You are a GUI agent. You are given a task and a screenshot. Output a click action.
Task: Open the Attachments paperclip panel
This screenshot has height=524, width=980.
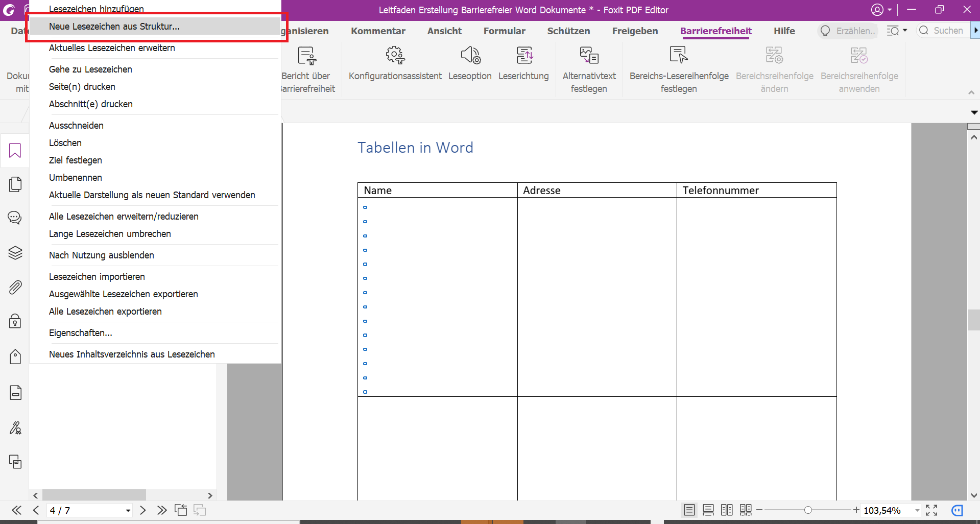click(15, 287)
